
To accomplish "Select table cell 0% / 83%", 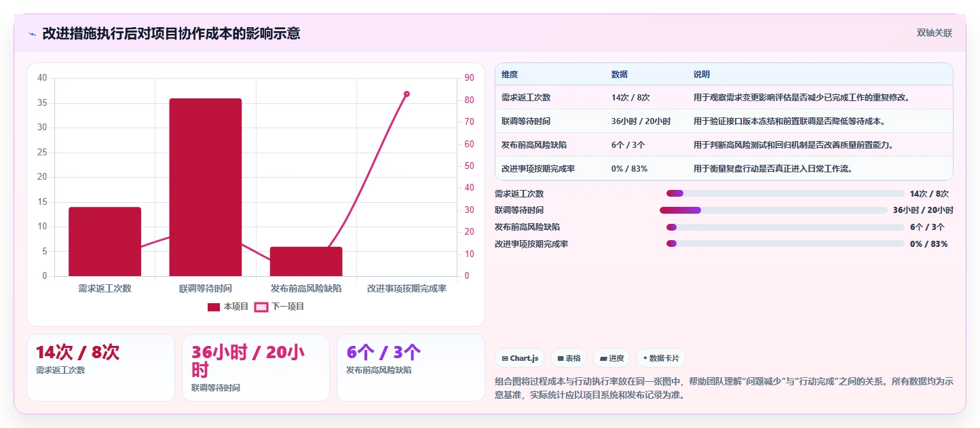I will click(x=630, y=168).
